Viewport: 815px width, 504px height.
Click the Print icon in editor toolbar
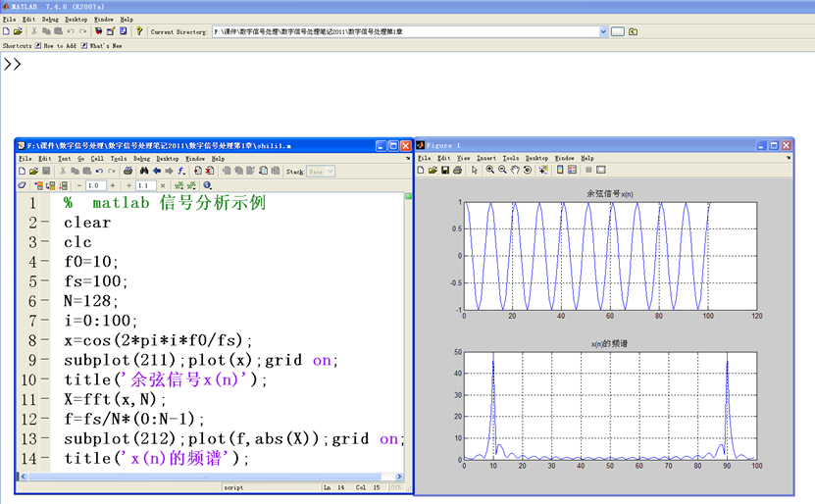[127, 171]
